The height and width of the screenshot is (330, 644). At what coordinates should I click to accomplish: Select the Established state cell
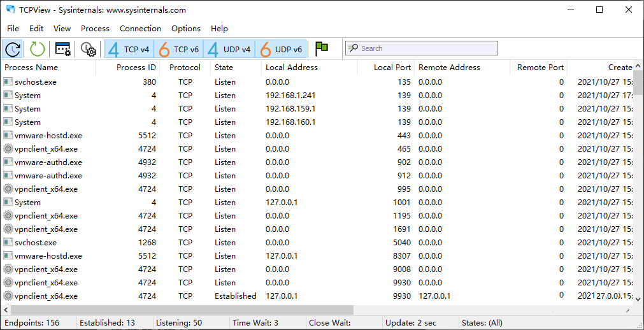pos(235,296)
